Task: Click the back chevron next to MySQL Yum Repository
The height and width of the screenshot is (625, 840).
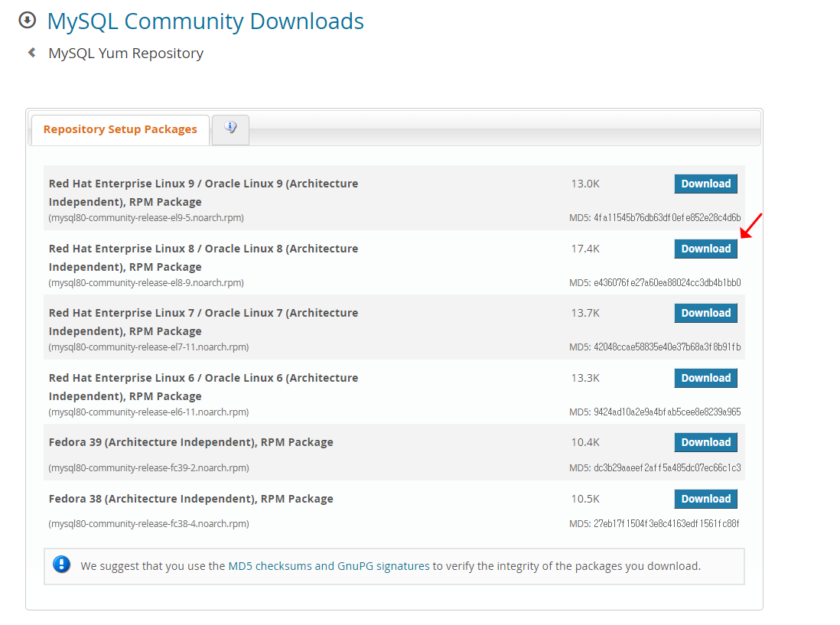Action: coord(32,53)
